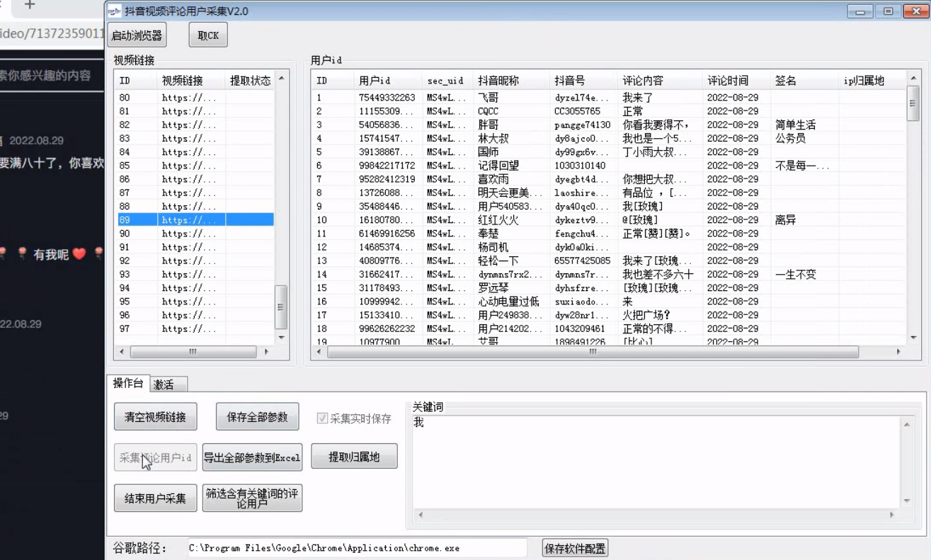Click the app icon in title bar

click(x=114, y=11)
